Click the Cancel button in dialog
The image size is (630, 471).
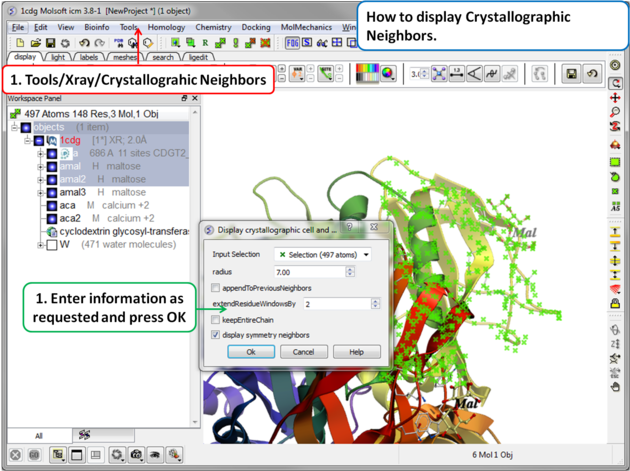(x=303, y=352)
